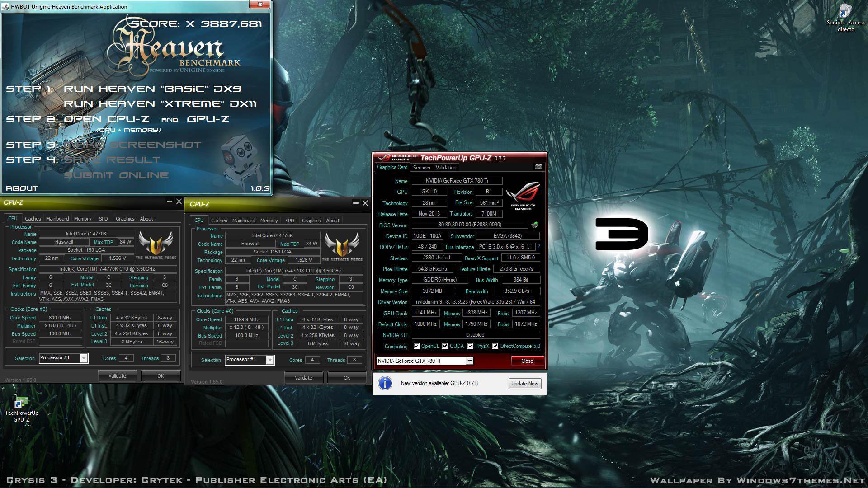Image resolution: width=868 pixels, height=488 pixels.
Task: Open Caches tab in left CPU-Z
Action: (33, 219)
